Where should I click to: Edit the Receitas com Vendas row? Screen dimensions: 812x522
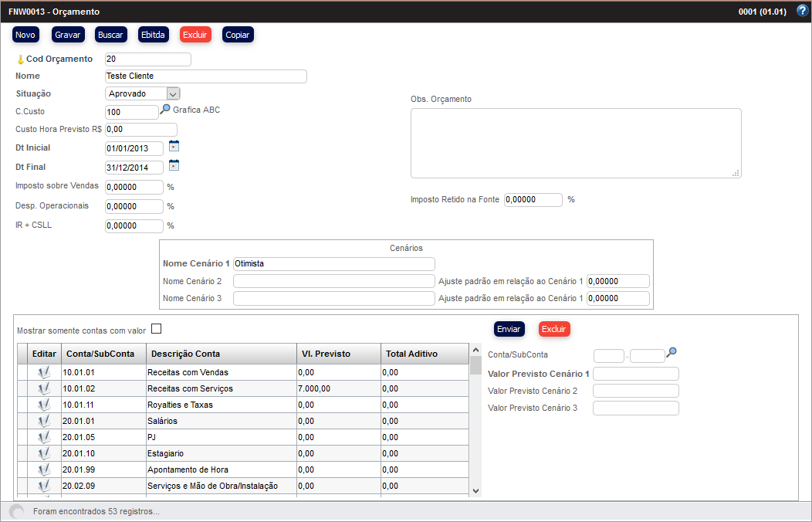(x=44, y=372)
